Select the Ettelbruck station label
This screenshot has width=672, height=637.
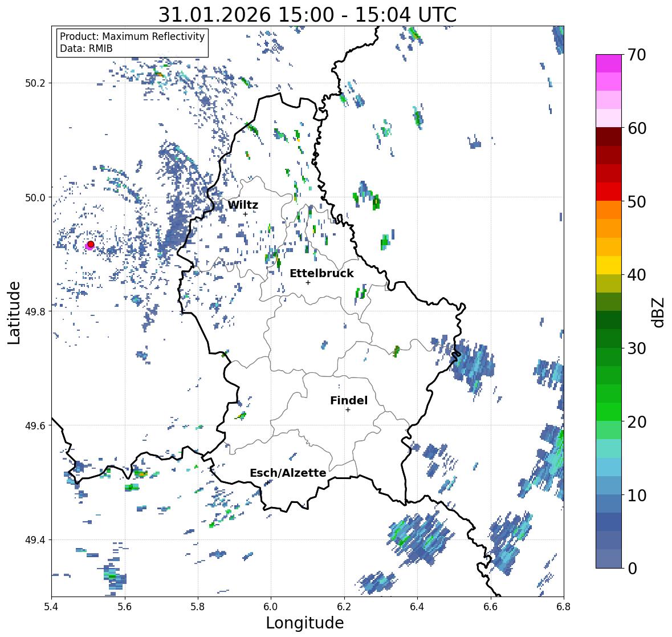[x=321, y=274]
